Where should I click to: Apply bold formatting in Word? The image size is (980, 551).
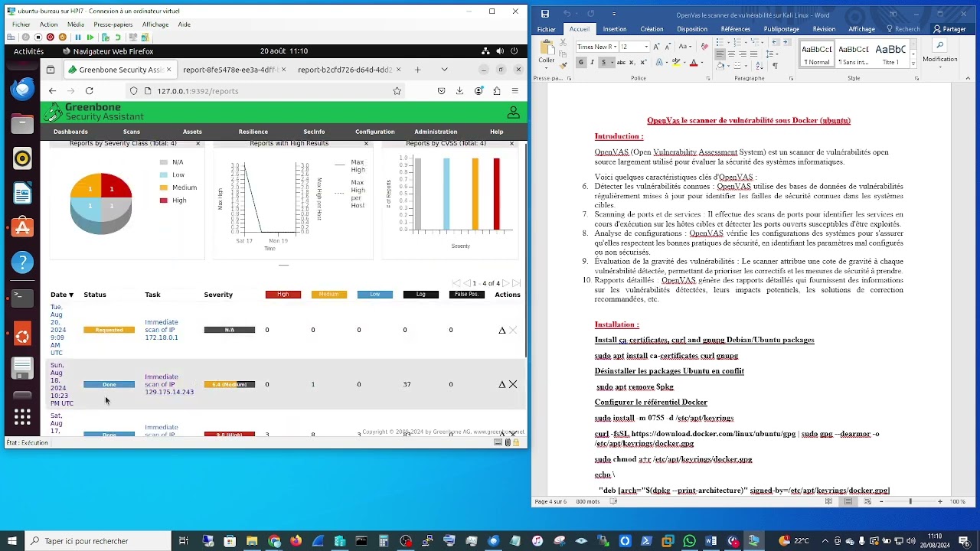click(x=581, y=63)
